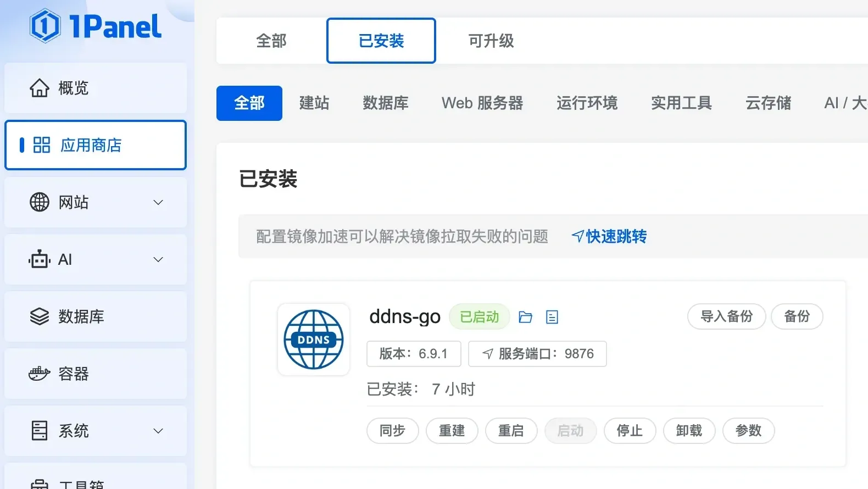
Task: Open service port 9876 link
Action: pyautogui.click(x=537, y=354)
